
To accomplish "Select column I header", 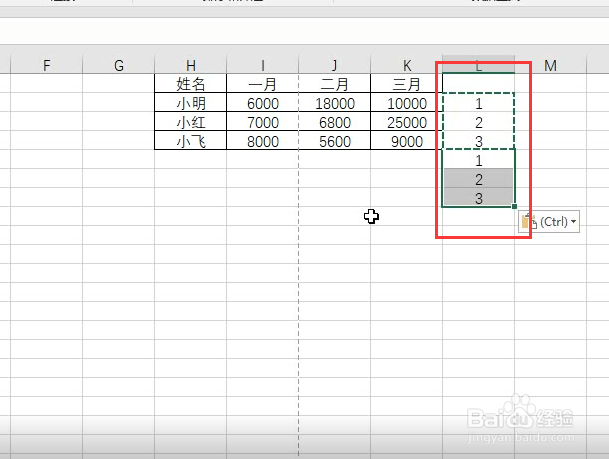I will click(x=263, y=64).
